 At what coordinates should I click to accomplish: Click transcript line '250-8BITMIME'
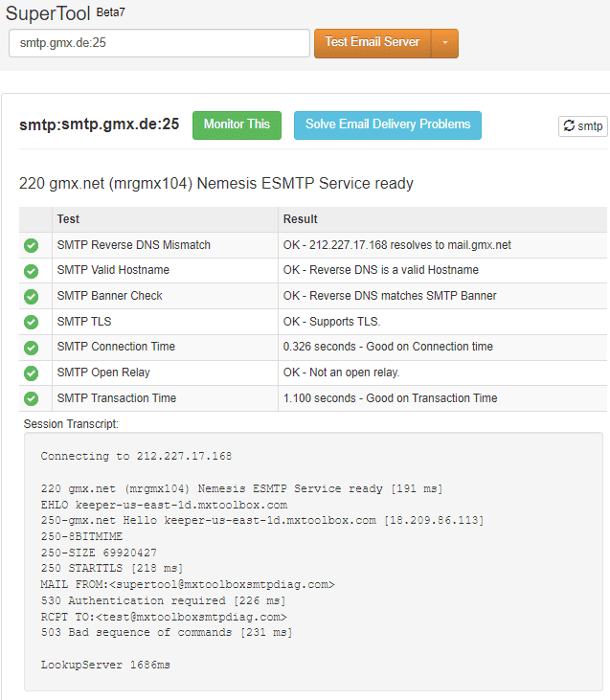[x=81, y=536]
